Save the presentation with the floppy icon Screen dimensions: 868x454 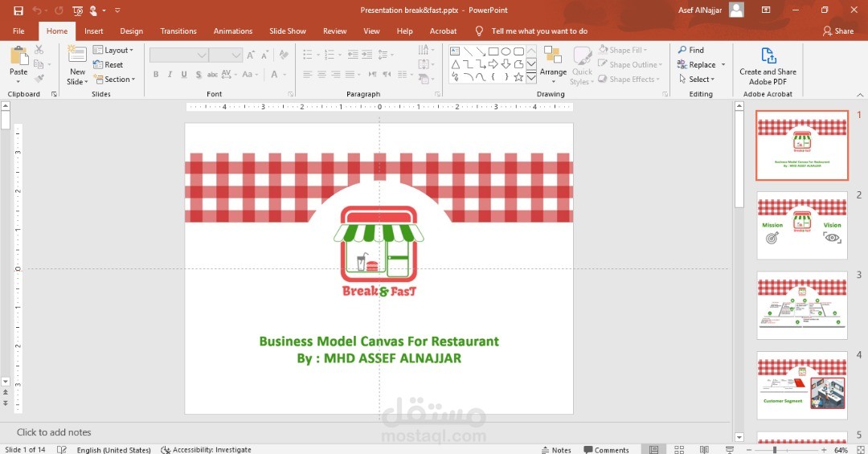click(x=18, y=10)
